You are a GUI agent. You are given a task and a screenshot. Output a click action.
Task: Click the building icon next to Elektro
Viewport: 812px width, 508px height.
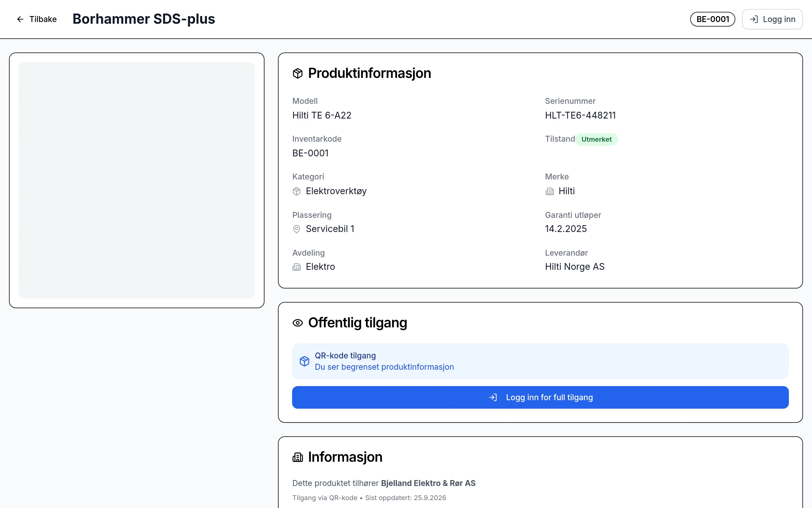[297, 267]
